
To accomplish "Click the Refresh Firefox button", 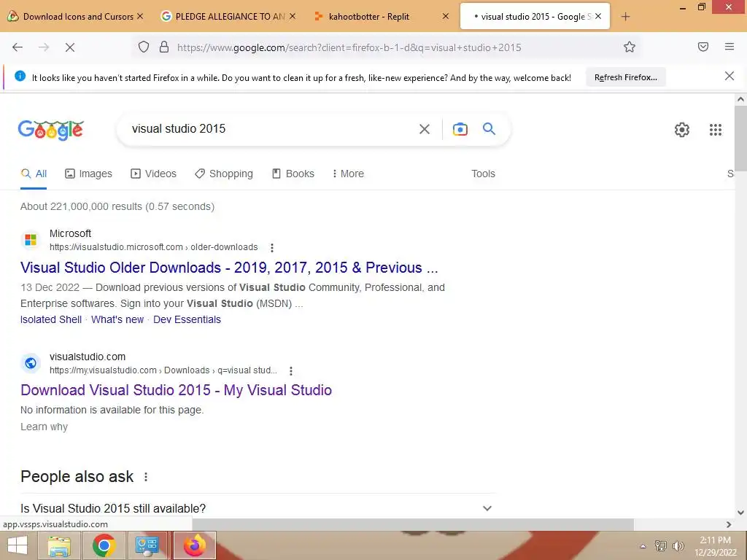I will coord(625,77).
